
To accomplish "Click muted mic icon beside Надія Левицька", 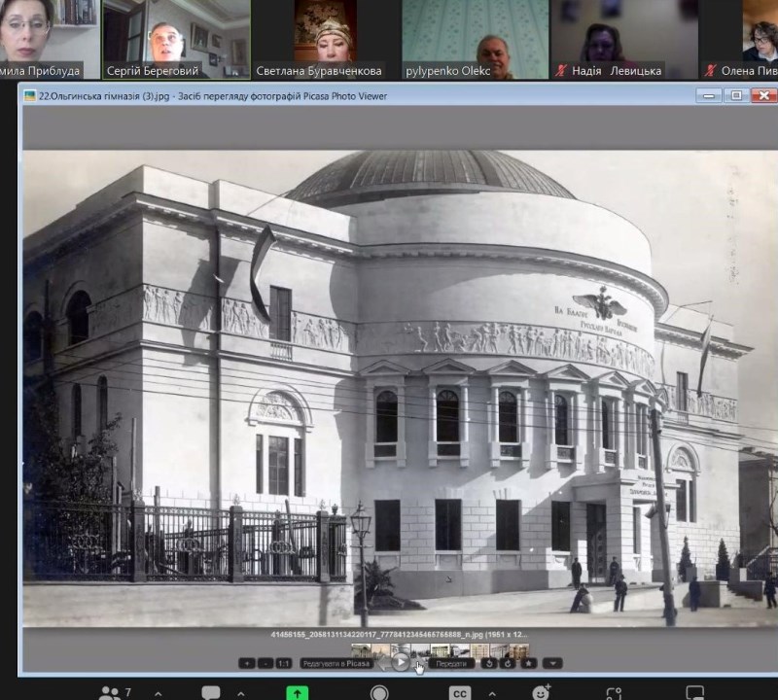I will click(561, 71).
